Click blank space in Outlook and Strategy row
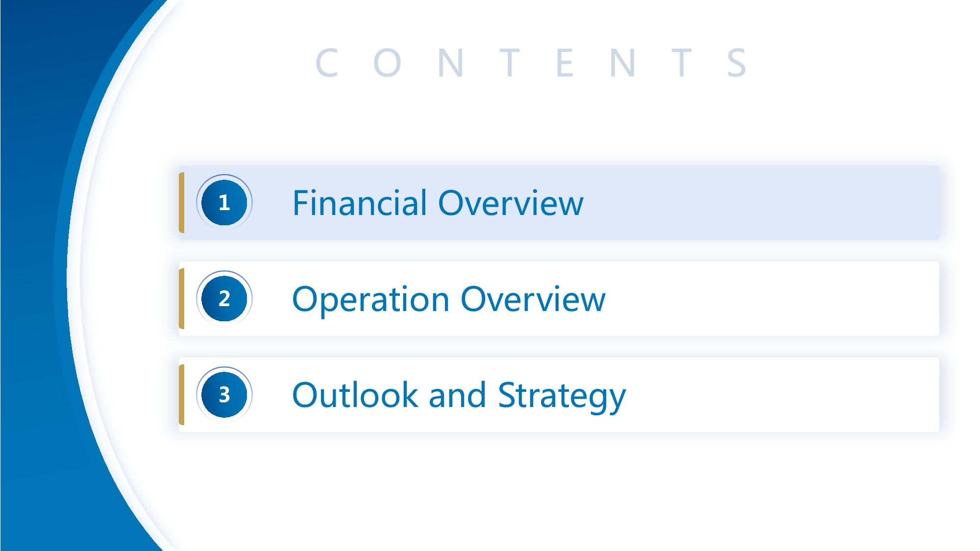 click(x=782, y=394)
